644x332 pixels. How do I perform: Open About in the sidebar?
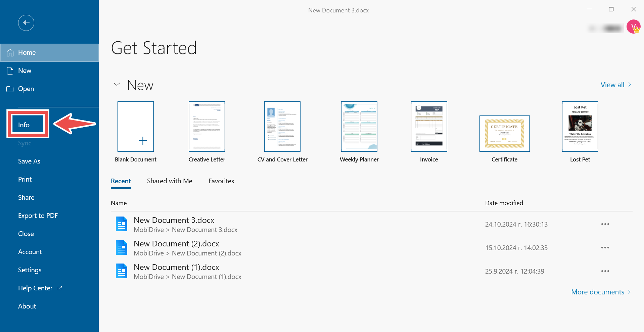pyautogui.click(x=27, y=306)
